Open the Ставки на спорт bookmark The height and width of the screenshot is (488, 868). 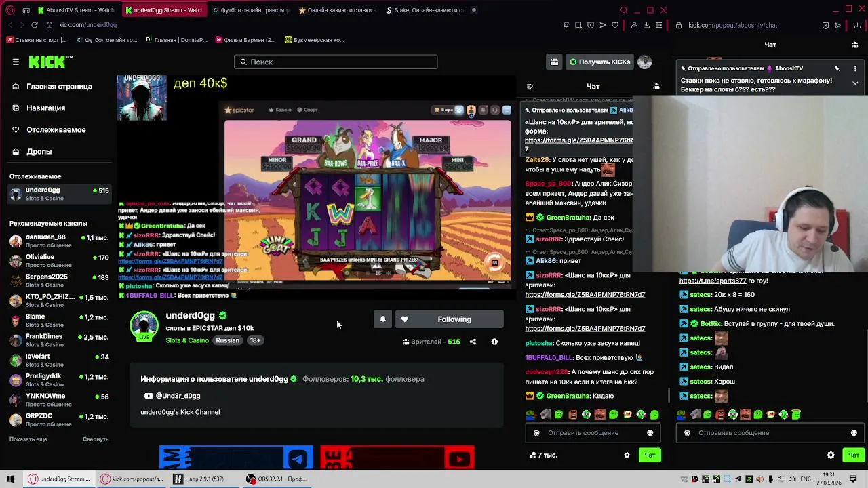click(x=37, y=40)
